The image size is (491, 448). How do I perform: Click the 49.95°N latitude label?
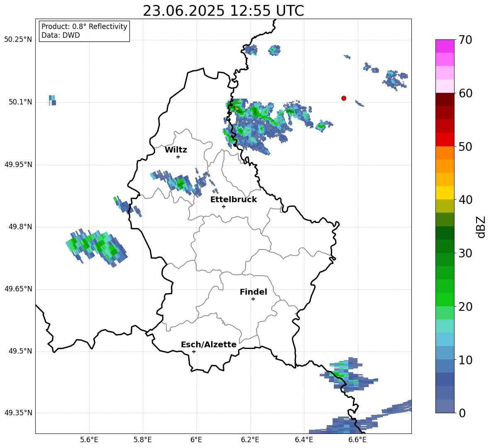coord(18,165)
